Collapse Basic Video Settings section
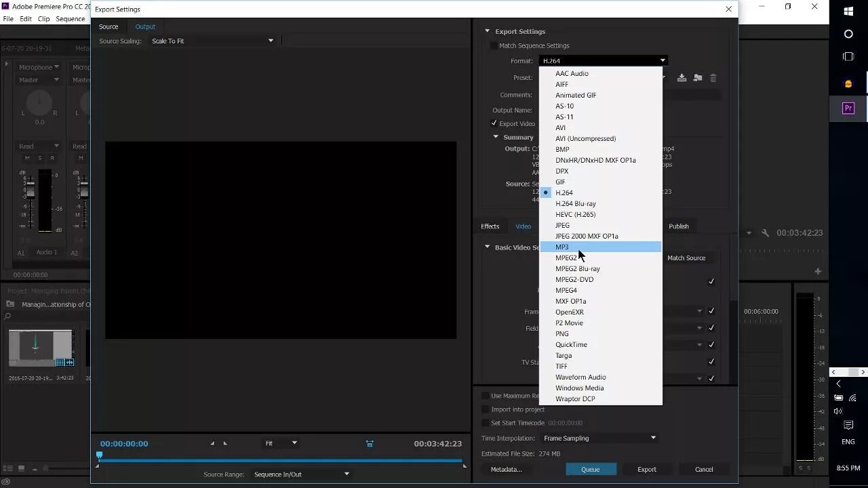This screenshot has width=868, height=488. click(487, 247)
